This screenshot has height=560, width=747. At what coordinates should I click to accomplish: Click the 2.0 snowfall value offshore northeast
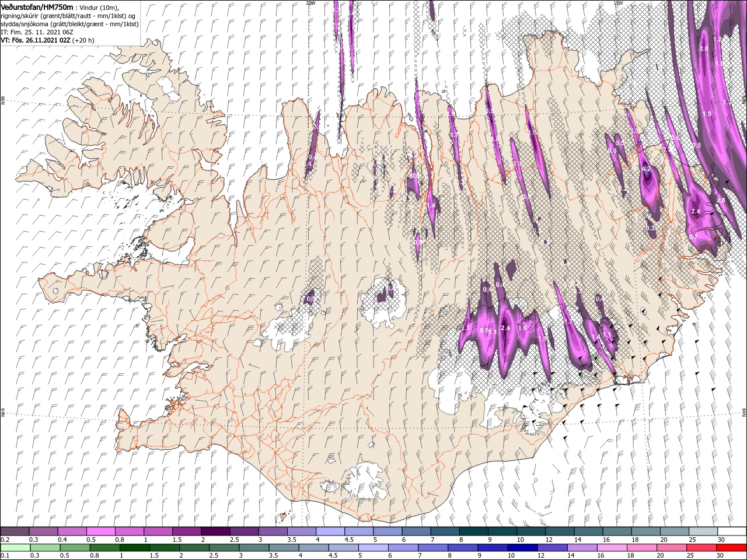703,49
